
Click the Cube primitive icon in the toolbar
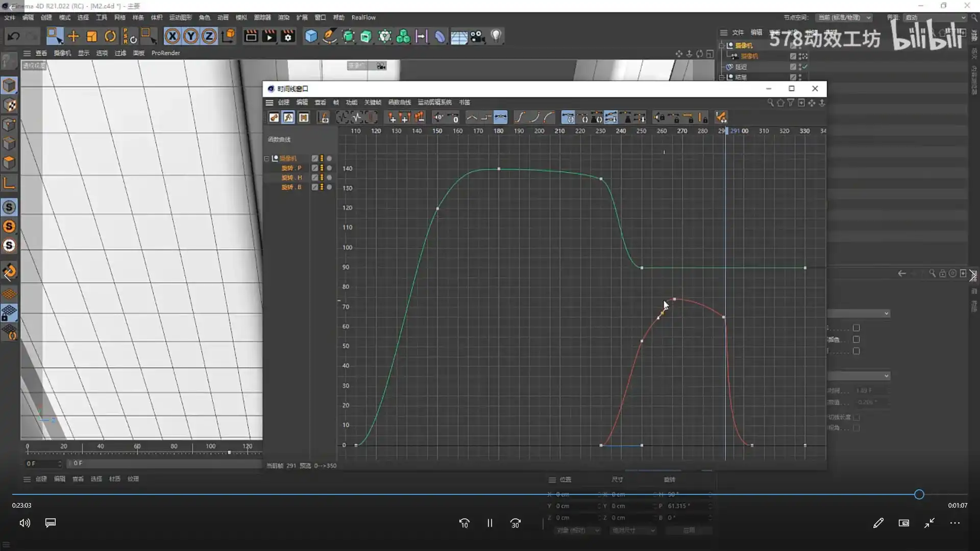point(310,36)
